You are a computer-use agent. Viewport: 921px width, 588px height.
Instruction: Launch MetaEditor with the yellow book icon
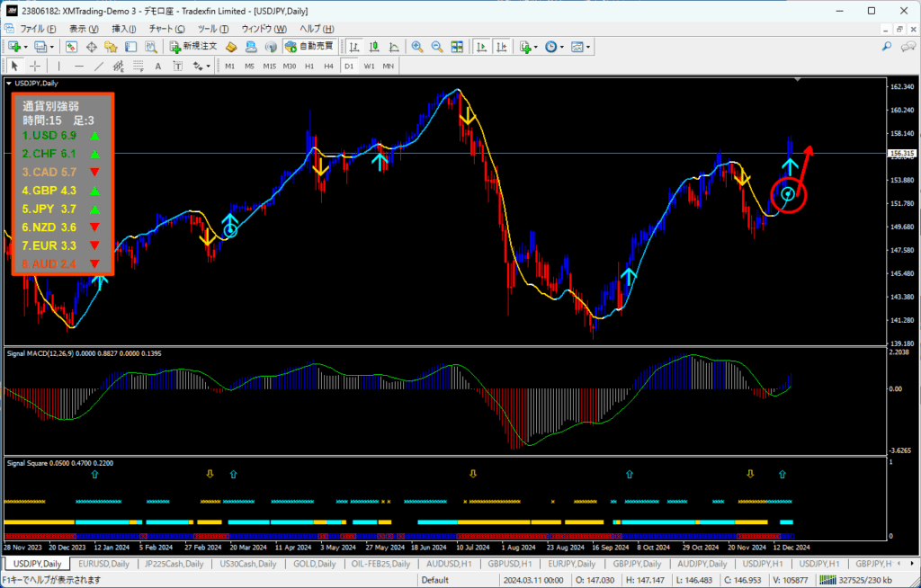tap(231, 47)
